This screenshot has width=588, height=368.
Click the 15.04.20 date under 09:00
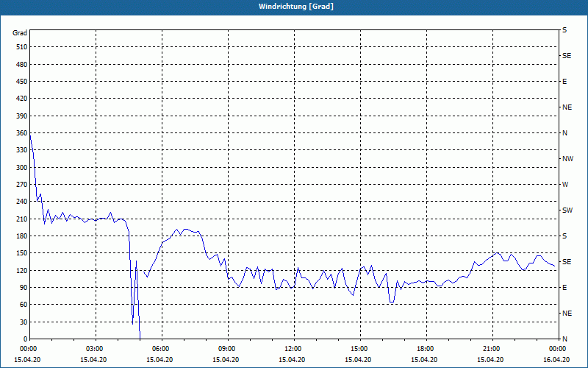click(x=226, y=360)
